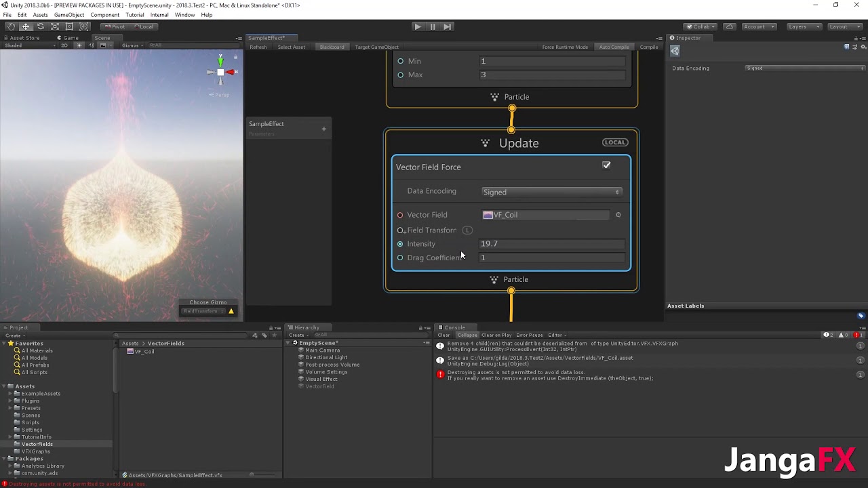Select the Move tool in the toolbar
868x488 pixels.
26,26
